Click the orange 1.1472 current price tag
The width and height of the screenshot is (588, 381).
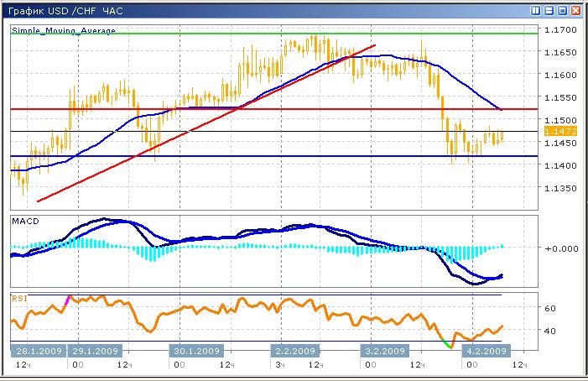coord(557,132)
